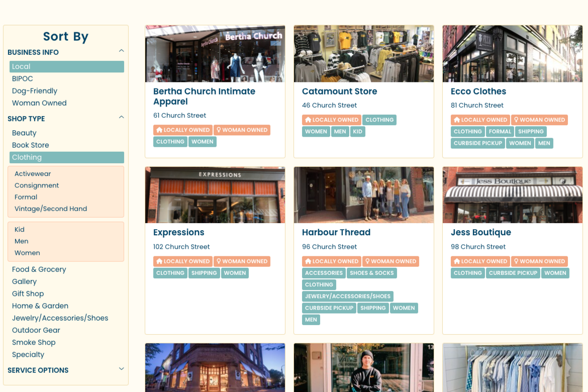Select Gallery shop type
The height and width of the screenshot is (392, 588).
(25, 282)
